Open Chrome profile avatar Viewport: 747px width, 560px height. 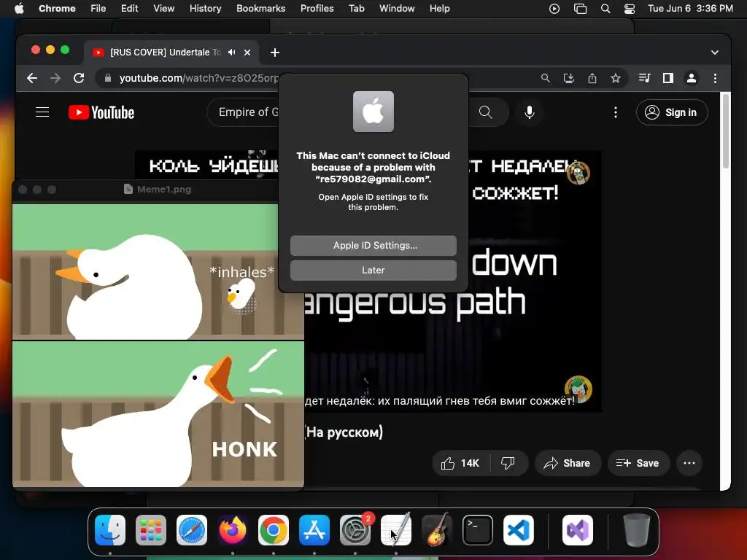(x=692, y=78)
